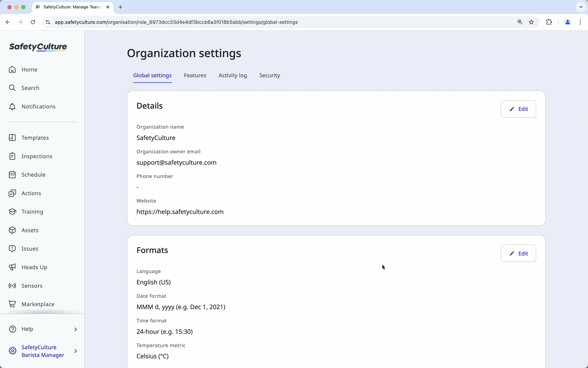Click the Home house icon in sidebar
588x368 pixels.
12,69
